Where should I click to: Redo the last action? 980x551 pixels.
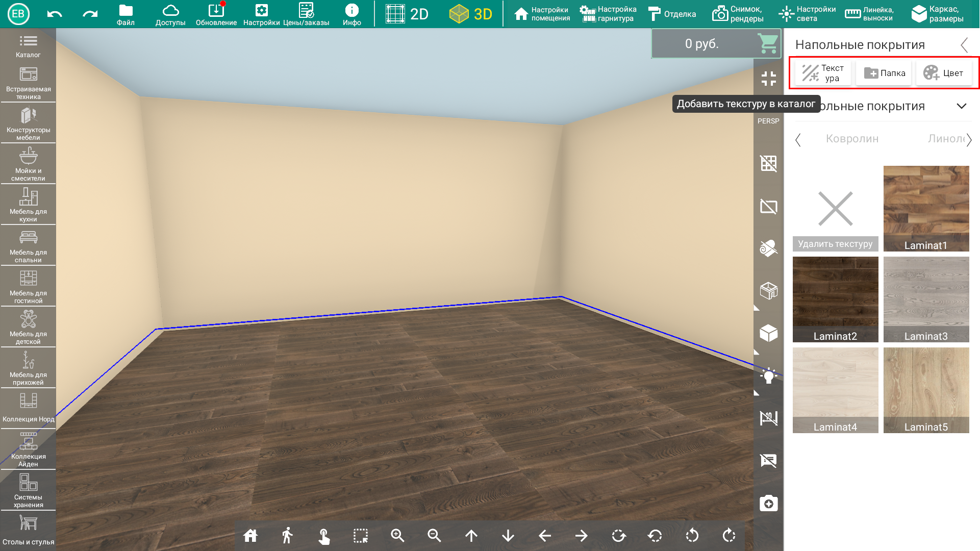click(x=90, y=14)
